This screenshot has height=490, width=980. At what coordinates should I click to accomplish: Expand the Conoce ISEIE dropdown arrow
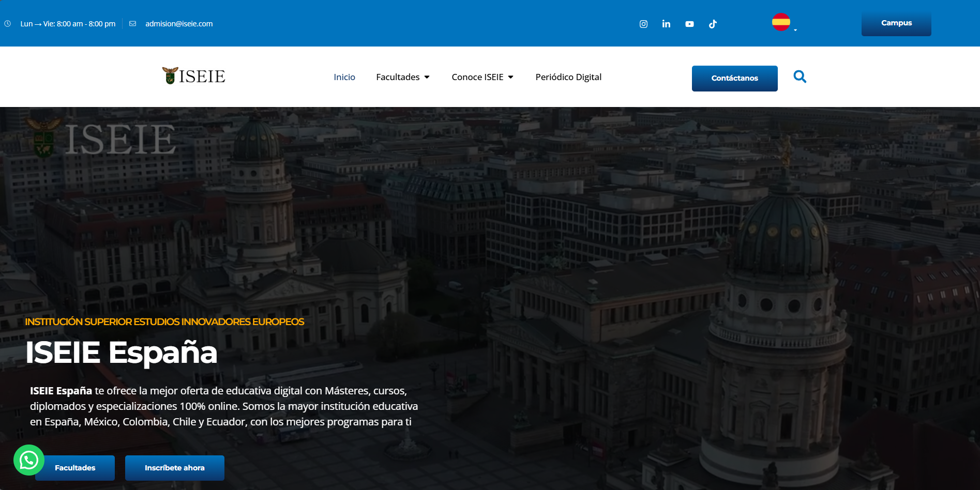click(510, 77)
